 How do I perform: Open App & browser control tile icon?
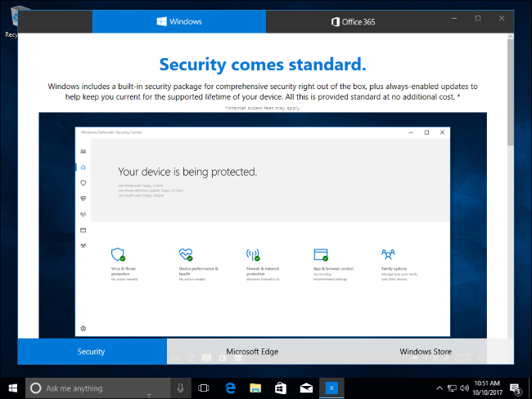[321, 254]
